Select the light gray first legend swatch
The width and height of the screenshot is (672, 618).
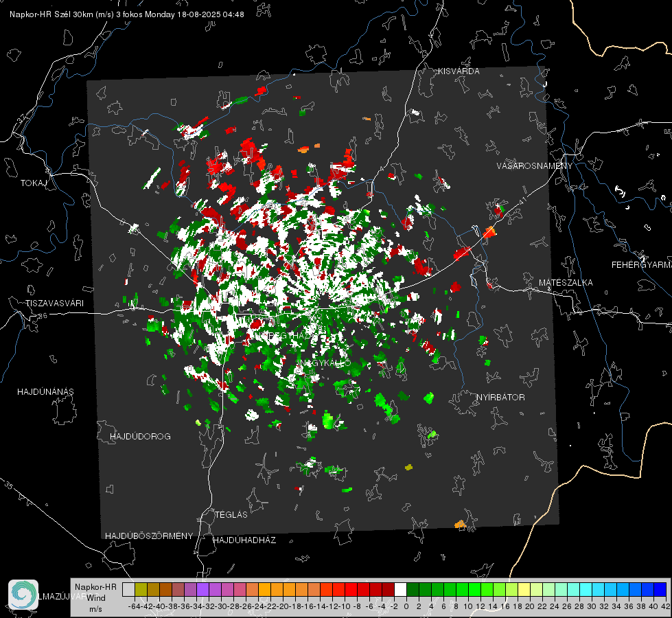(x=128, y=589)
